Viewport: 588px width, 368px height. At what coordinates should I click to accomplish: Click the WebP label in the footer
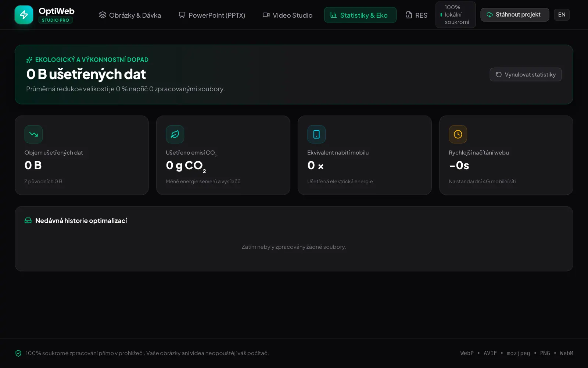pos(467,353)
